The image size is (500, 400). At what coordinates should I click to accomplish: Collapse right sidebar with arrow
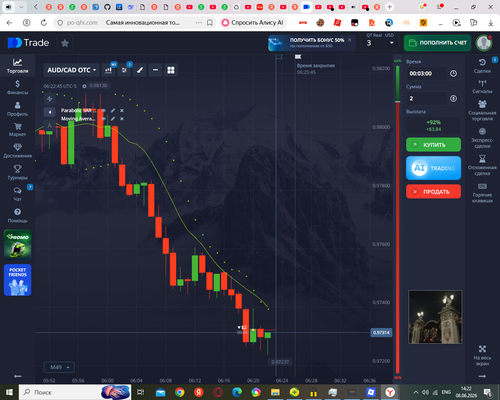pyautogui.click(x=482, y=376)
